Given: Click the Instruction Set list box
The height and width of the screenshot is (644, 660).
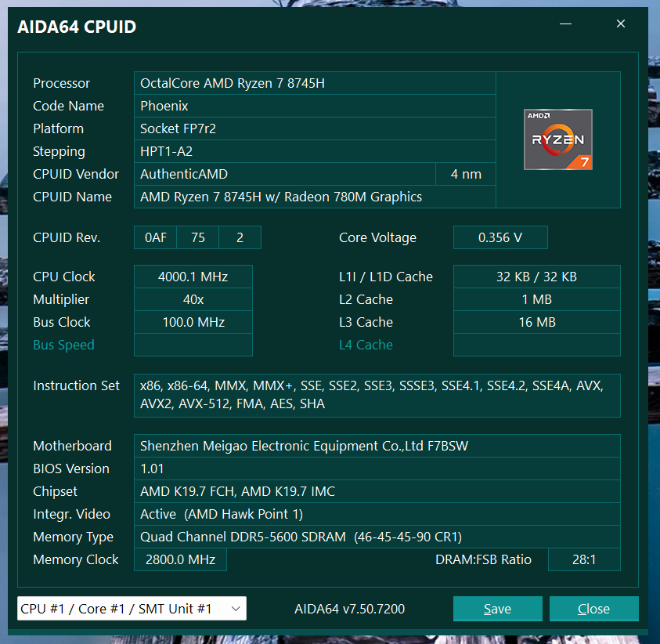Looking at the screenshot, I should [x=377, y=396].
